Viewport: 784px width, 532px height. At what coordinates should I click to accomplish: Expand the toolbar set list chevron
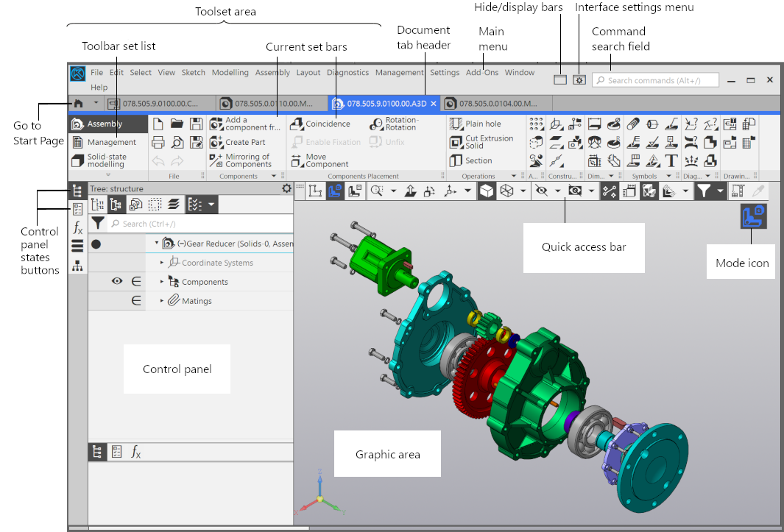coord(108,175)
